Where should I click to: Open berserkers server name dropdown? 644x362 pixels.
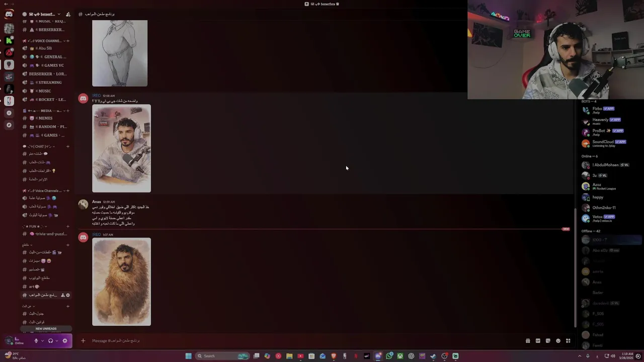[42, 14]
